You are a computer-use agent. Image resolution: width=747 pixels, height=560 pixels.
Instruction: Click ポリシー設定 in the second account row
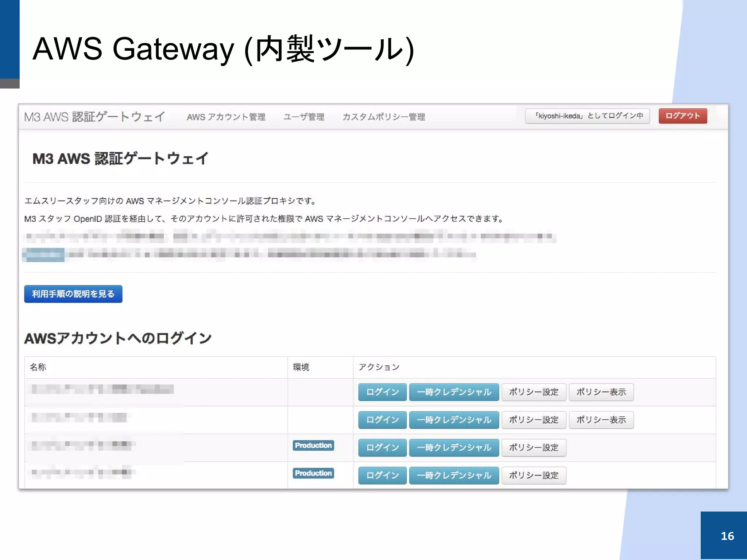534,420
